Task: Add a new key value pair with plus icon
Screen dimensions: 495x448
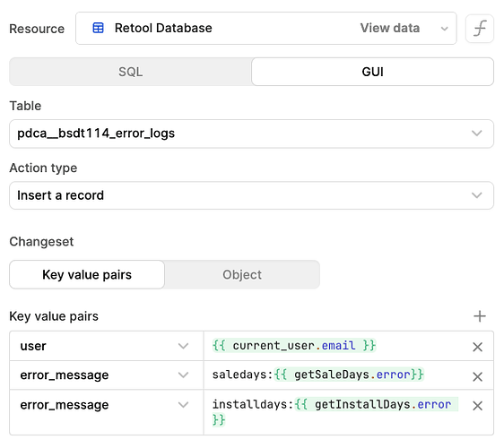Action: 480,316
